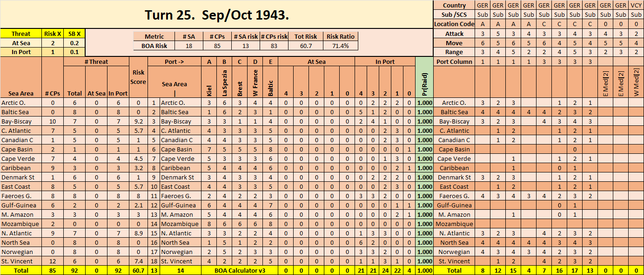Select the "Sub /SCS" row label
Image resolution: width=644 pixels, height=275 pixels.
click(x=454, y=14)
